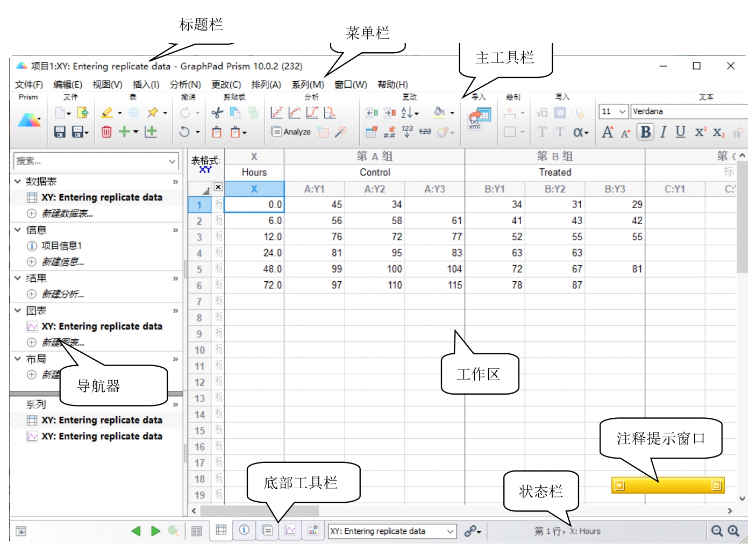Click the yellow highlighter icon
This screenshot has height=549, width=756.
pos(107,112)
